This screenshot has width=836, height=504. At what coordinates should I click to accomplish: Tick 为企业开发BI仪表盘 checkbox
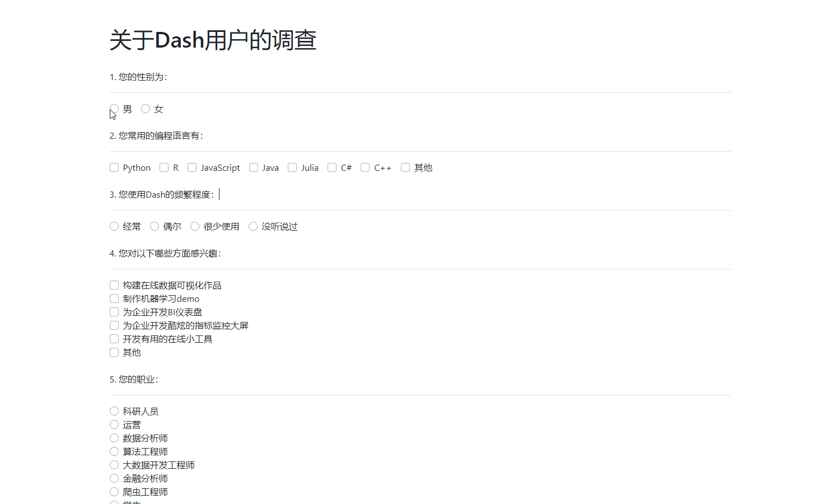[x=114, y=312]
